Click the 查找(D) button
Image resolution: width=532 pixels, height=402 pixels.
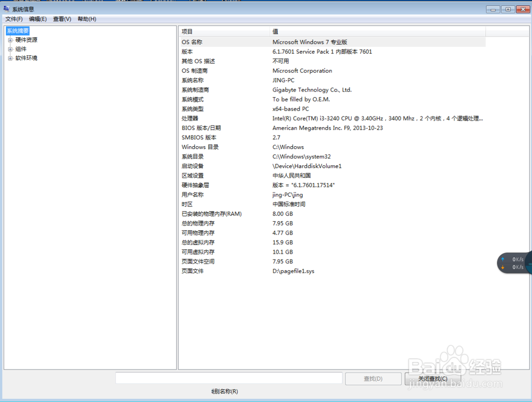373,379
